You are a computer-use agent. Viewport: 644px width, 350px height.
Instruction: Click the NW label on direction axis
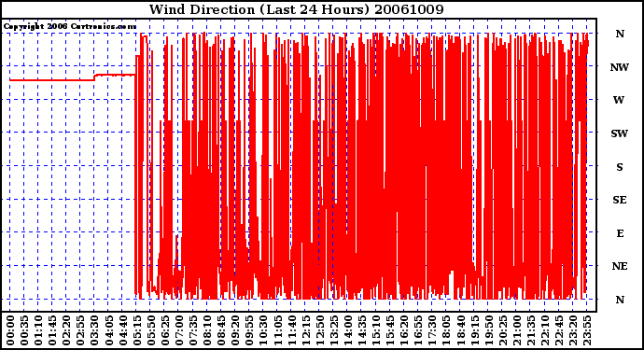click(620, 67)
